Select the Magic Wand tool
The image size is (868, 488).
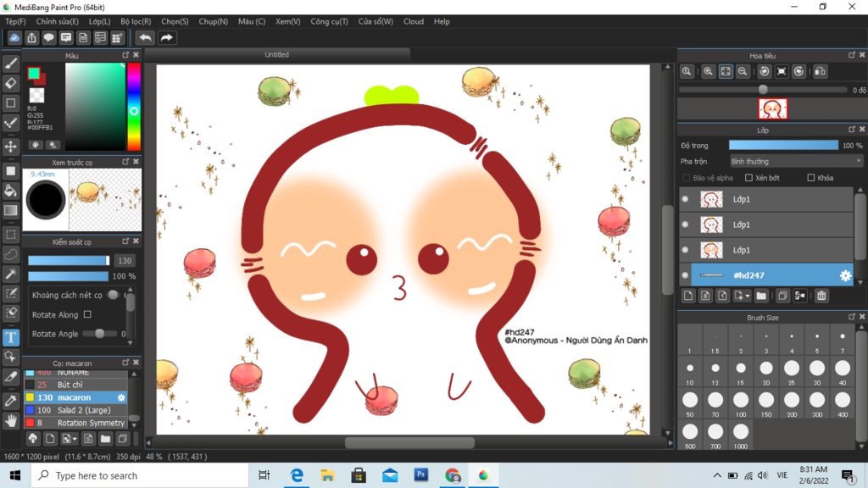10,274
